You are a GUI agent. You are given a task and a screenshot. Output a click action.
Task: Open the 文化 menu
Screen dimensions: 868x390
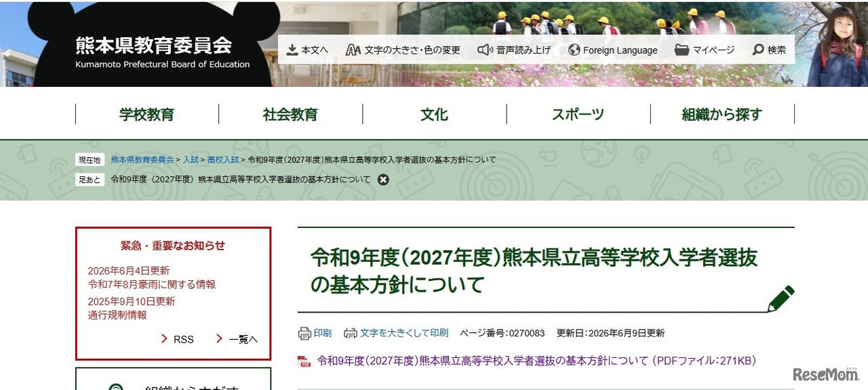pos(434,115)
